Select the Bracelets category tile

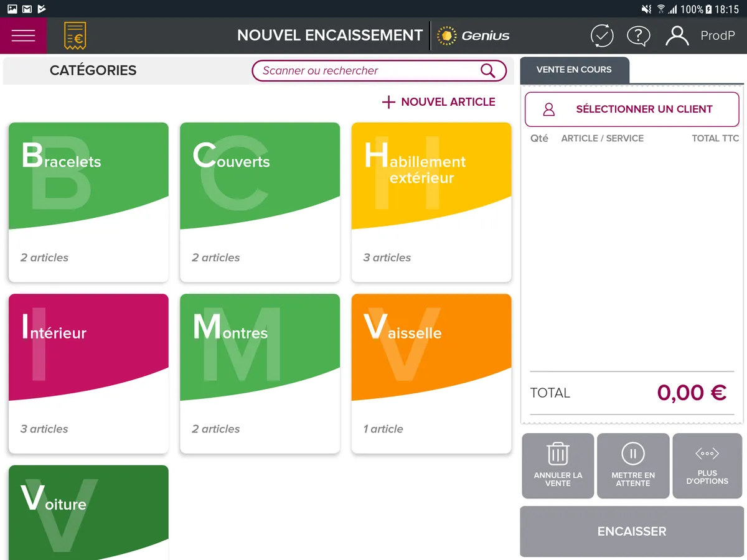pos(88,202)
